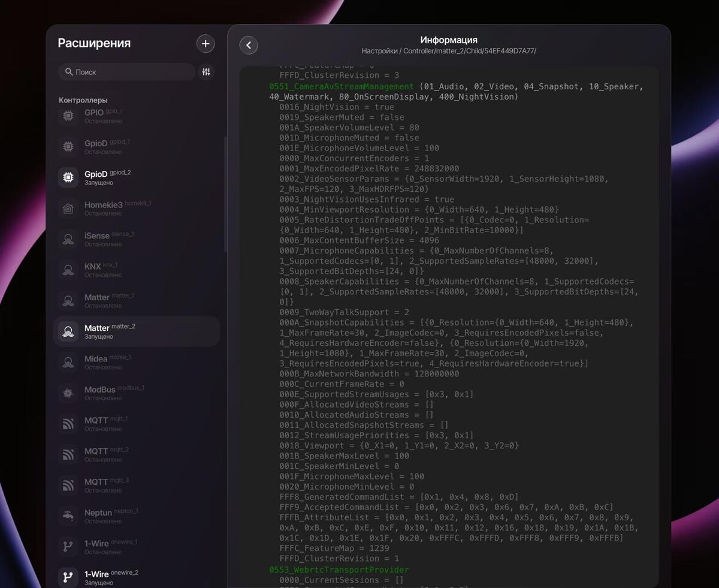Click the FFFC_FeatureMap = 1239 line
This screenshot has height=588, width=719.
(334, 548)
